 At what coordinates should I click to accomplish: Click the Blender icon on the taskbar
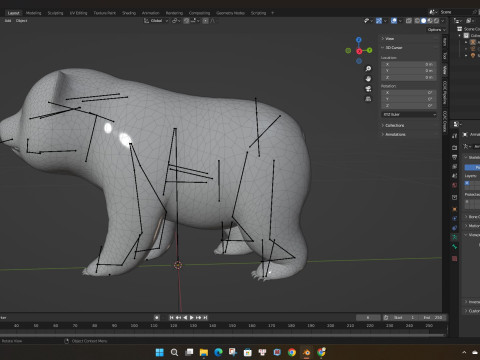(306, 352)
